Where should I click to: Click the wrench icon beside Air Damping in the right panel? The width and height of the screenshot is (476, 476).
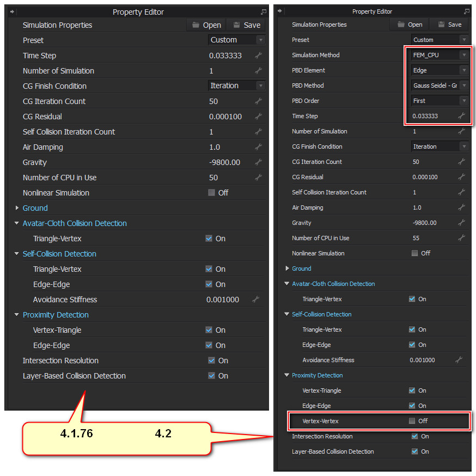point(461,208)
